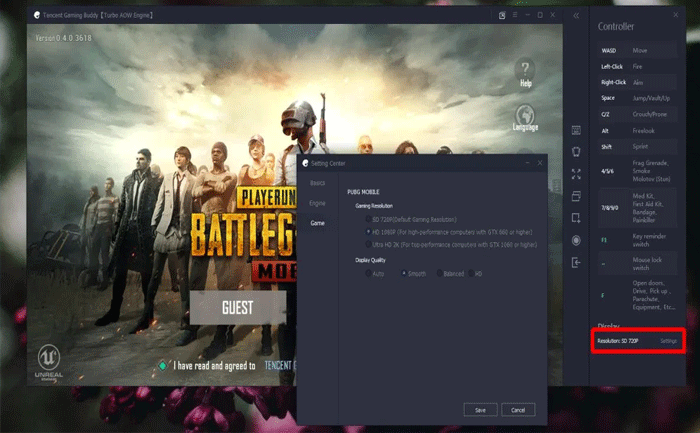Click the Tencent Gaming Buddy logo icon

point(37,15)
